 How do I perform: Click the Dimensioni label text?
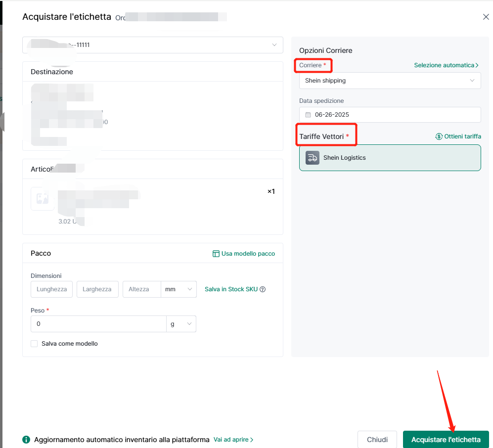pyautogui.click(x=46, y=276)
